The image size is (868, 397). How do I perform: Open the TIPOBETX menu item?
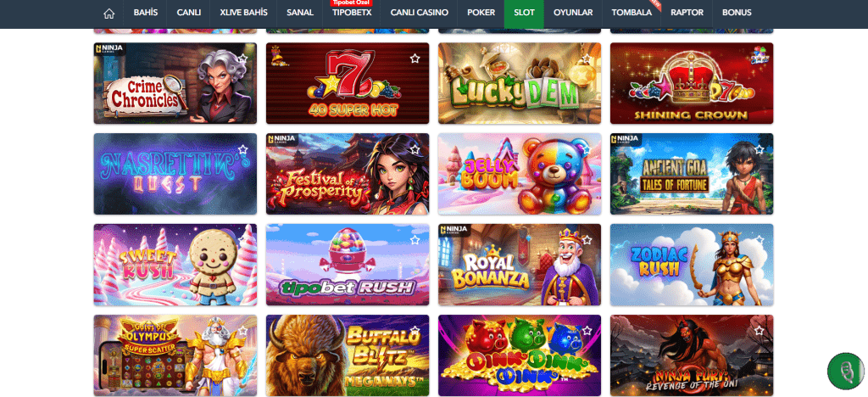(352, 13)
